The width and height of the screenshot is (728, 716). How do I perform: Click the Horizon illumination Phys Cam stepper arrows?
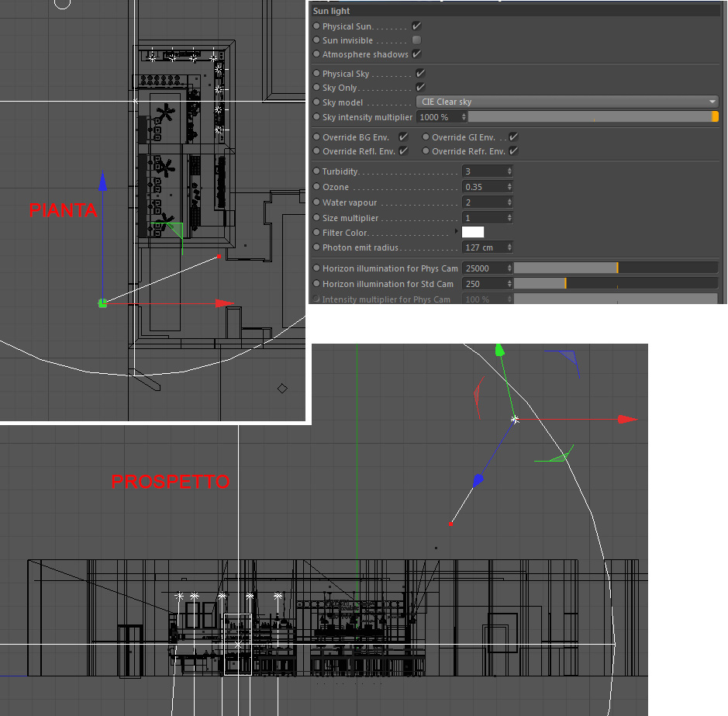click(x=509, y=268)
